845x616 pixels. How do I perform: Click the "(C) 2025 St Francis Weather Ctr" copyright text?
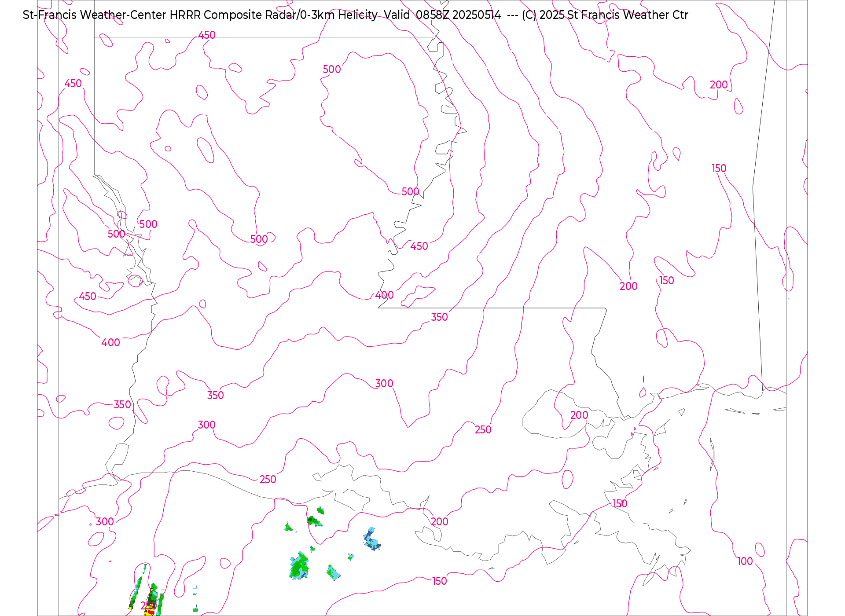coord(605,15)
